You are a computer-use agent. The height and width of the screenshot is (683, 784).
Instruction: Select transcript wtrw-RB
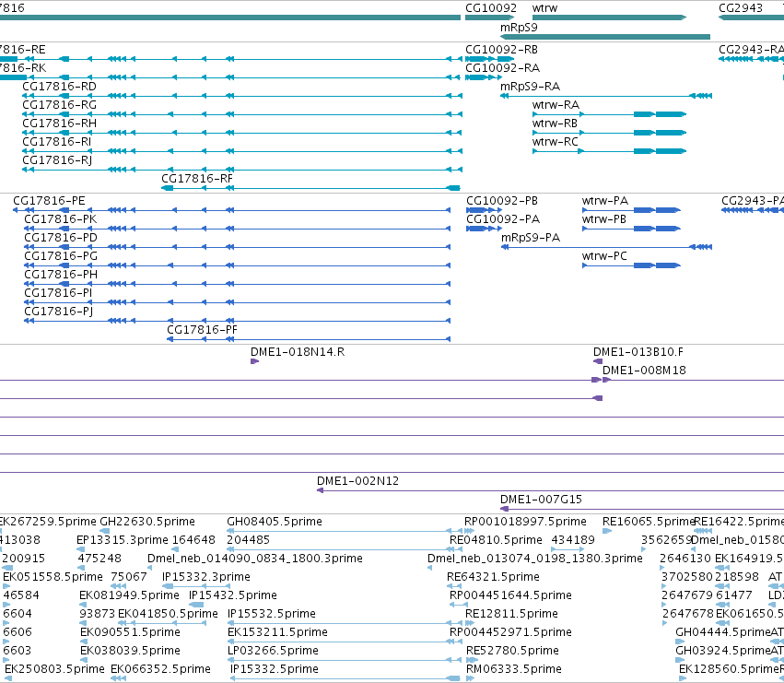pyautogui.click(x=555, y=124)
